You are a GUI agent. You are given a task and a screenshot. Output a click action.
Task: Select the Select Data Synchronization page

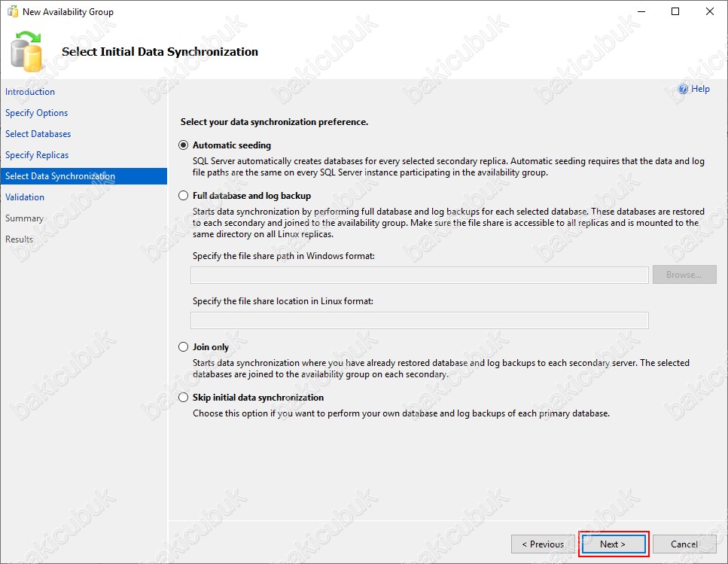click(x=84, y=176)
